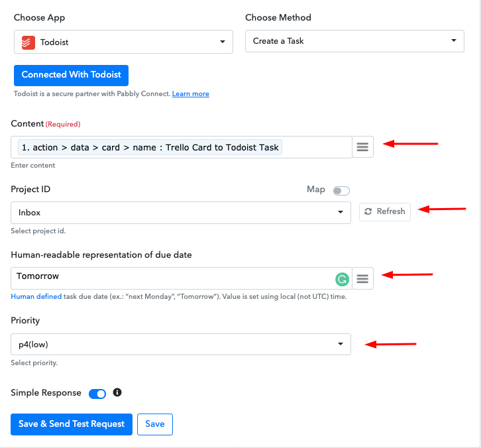Screen dimensions: 481x448
Task: Open the Learn more link
Action: [191, 94]
